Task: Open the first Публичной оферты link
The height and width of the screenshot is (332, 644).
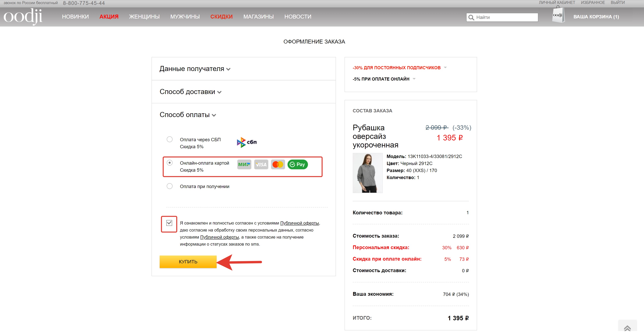Action: click(x=299, y=223)
